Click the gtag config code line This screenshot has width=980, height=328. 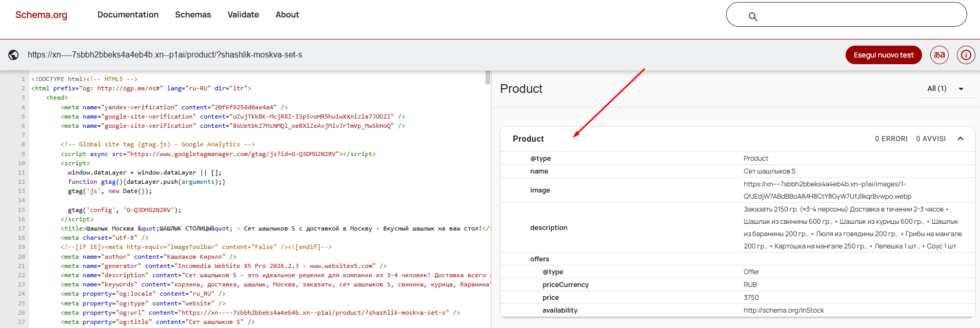[x=125, y=210]
